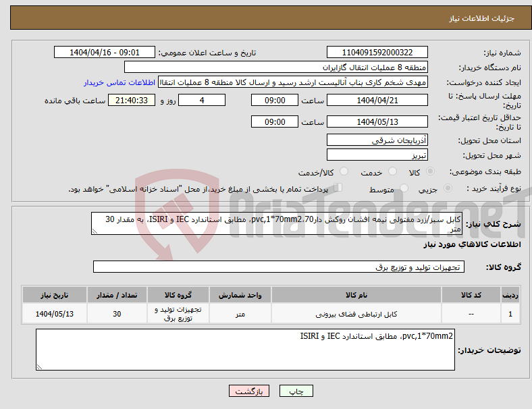The image size is (532, 409).
Task: Click the تعداد / مقدار column header
Action: (x=117, y=295)
